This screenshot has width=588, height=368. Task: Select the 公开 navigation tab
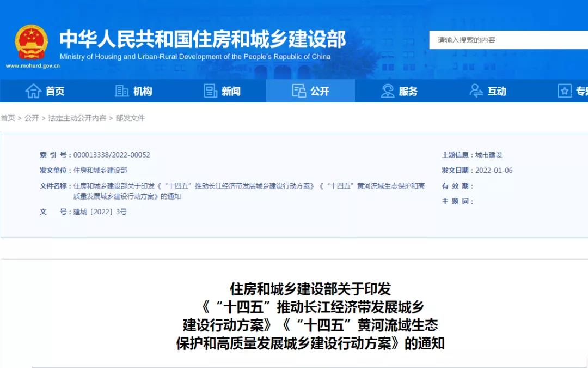coord(310,91)
